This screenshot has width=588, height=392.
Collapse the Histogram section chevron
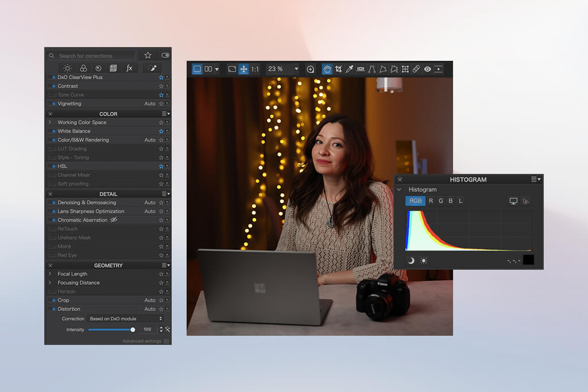[x=400, y=189]
